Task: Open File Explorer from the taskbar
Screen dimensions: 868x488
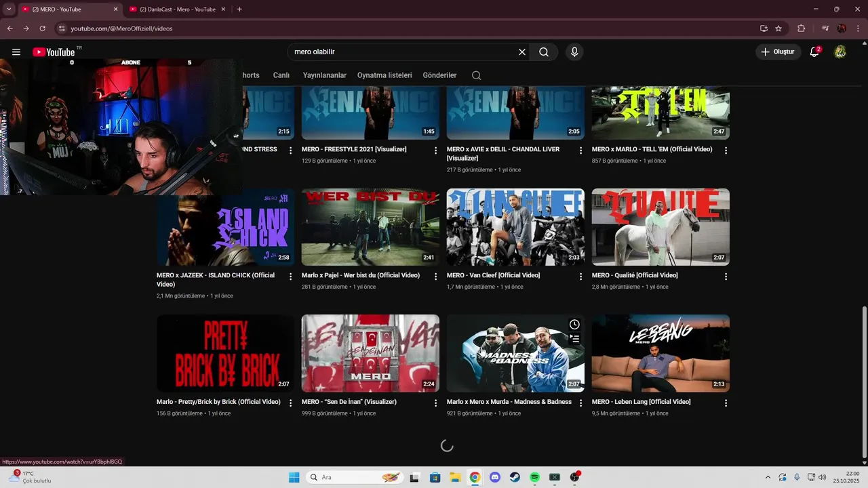Action: point(455,477)
